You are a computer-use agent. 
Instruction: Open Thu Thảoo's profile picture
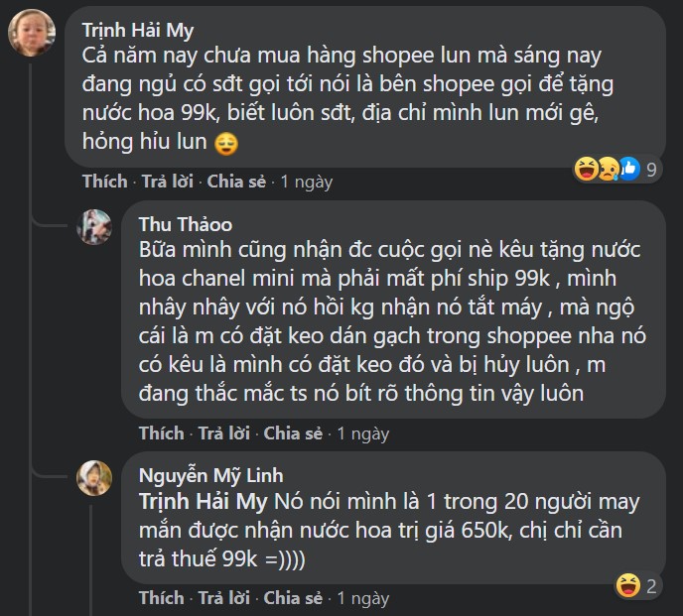pos(94,227)
